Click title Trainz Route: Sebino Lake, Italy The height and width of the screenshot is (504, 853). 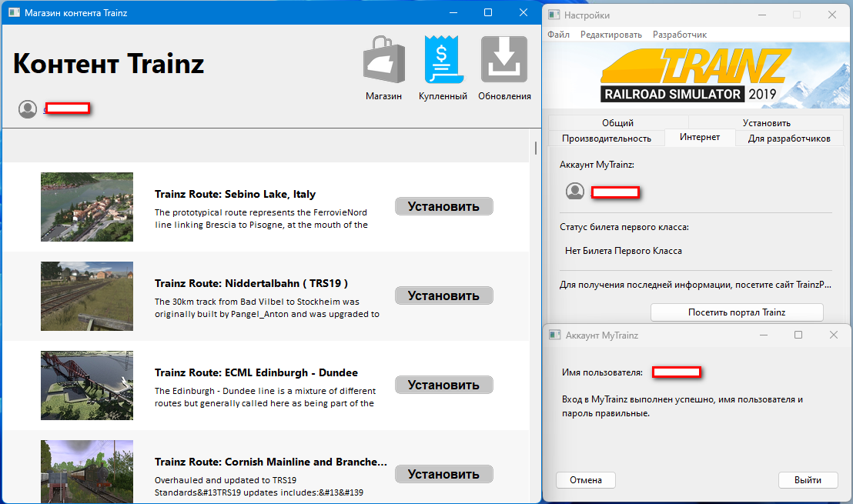tap(235, 194)
